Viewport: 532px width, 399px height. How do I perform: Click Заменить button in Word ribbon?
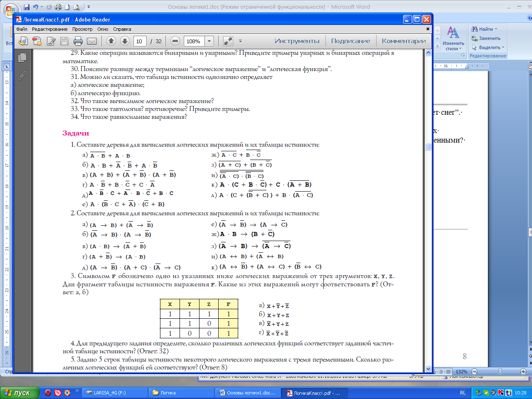pyautogui.click(x=486, y=38)
